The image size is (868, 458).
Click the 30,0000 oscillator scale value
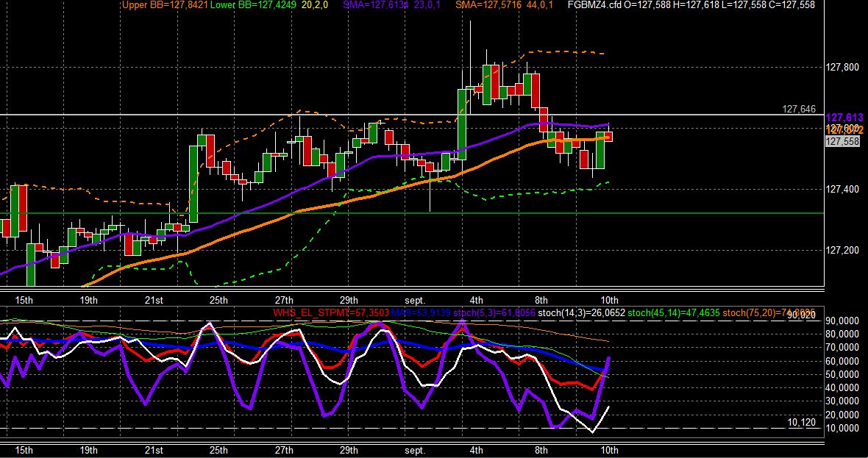point(842,401)
